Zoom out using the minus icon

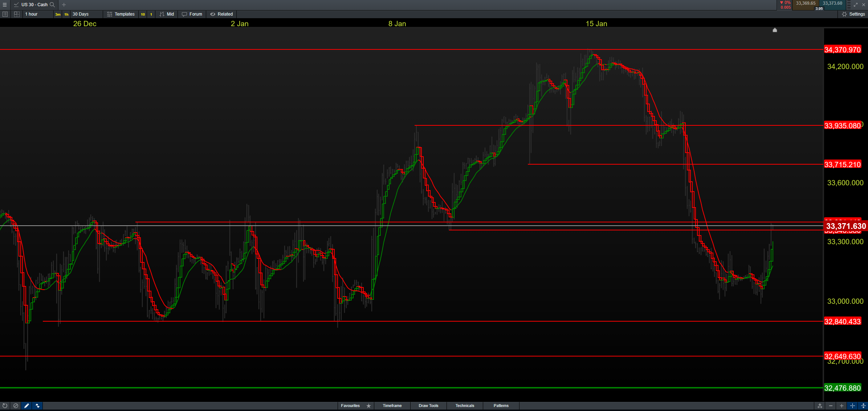[831, 406]
